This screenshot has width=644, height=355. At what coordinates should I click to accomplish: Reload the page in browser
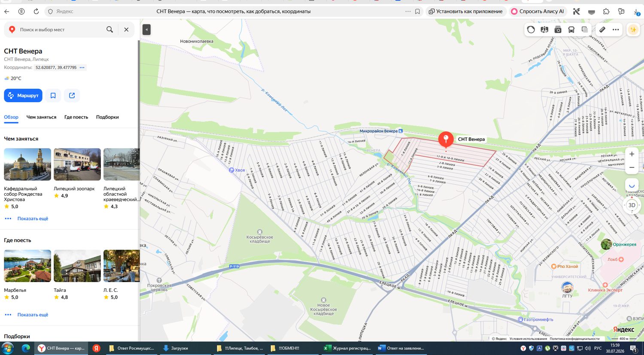pyautogui.click(x=36, y=12)
